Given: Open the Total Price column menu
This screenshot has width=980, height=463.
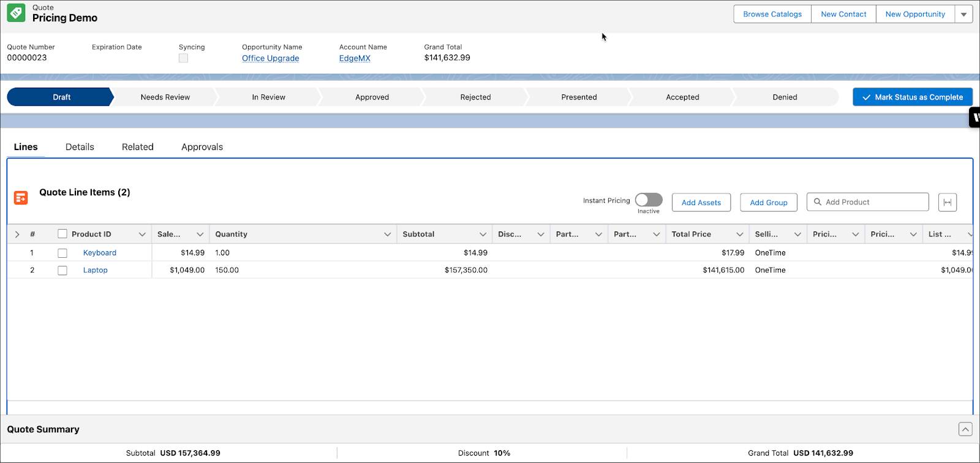Looking at the screenshot, I should (739, 234).
